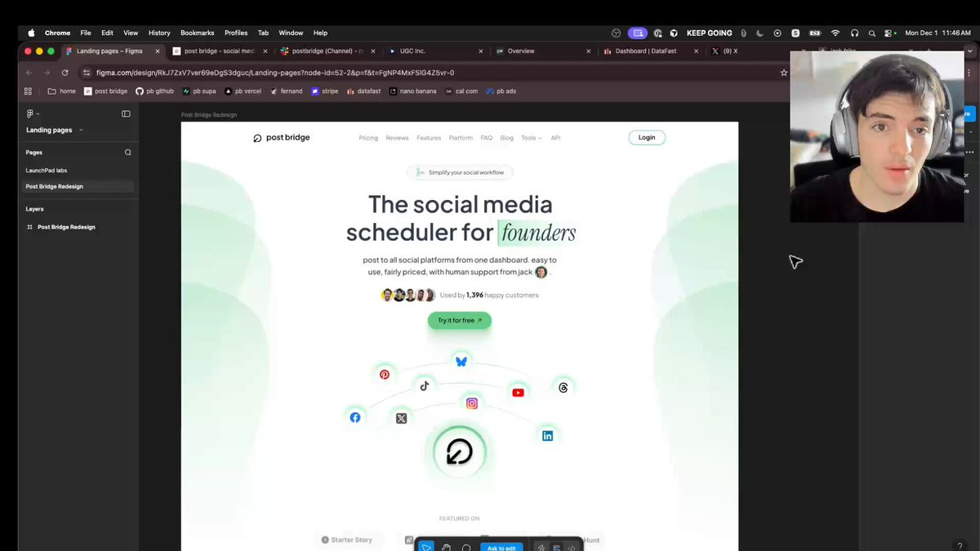Click the Simplify your social workflow badge

(x=460, y=172)
